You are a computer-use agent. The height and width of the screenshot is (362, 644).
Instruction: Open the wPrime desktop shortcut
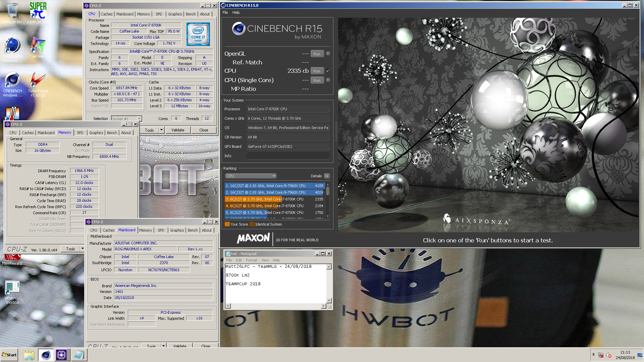(38, 48)
